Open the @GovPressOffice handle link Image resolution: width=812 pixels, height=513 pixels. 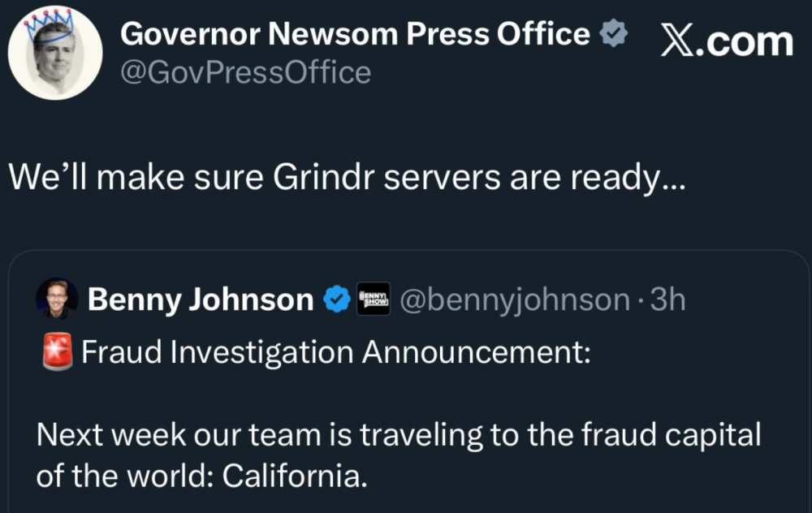(x=245, y=73)
